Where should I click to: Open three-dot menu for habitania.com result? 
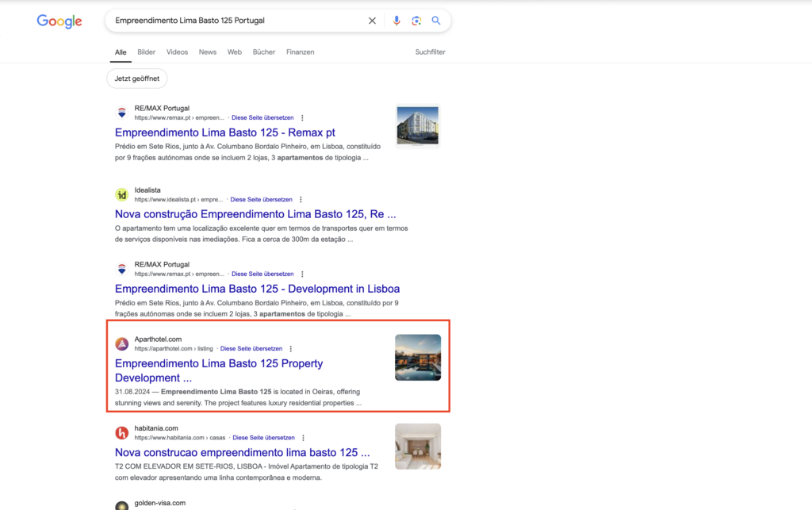point(304,438)
